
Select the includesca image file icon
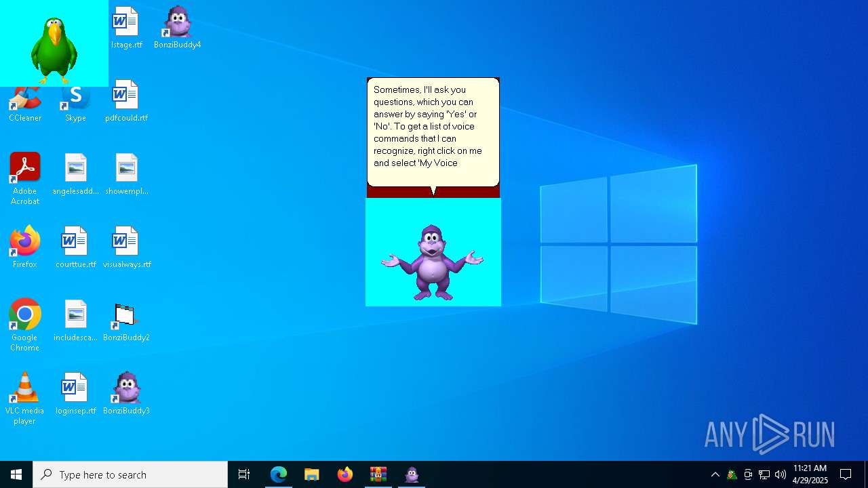pyautogui.click(x=75, y=321)
